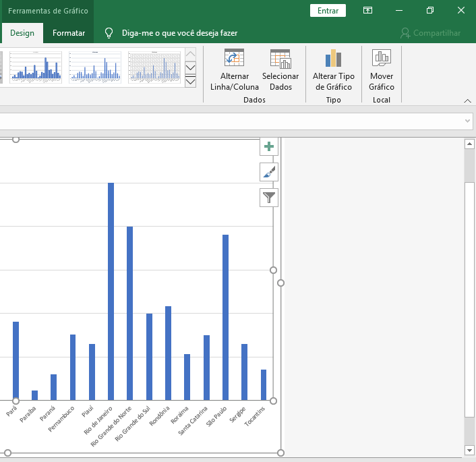Collapse the ribbon with chevron
Image resolution: width=476 pixels, height=462 pixels.
pos(468,100)
